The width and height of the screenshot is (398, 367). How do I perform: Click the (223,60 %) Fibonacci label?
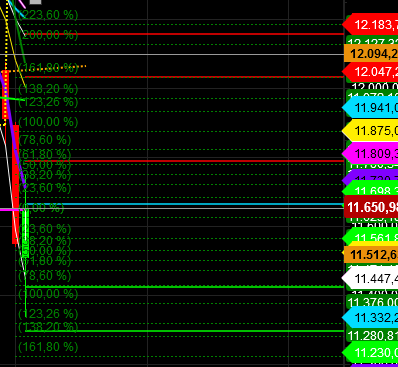coord(48,15)
